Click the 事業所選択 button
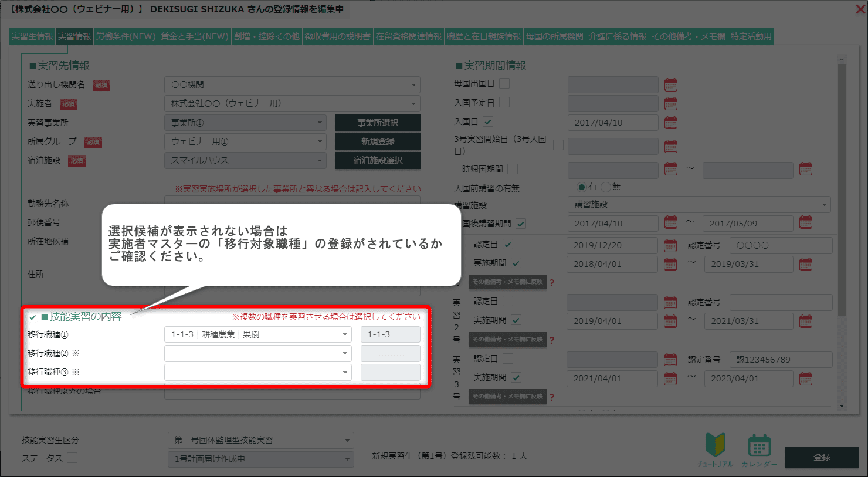Image resolution: width=868 pixels, height=477 pixels. [x=378, y=123]
